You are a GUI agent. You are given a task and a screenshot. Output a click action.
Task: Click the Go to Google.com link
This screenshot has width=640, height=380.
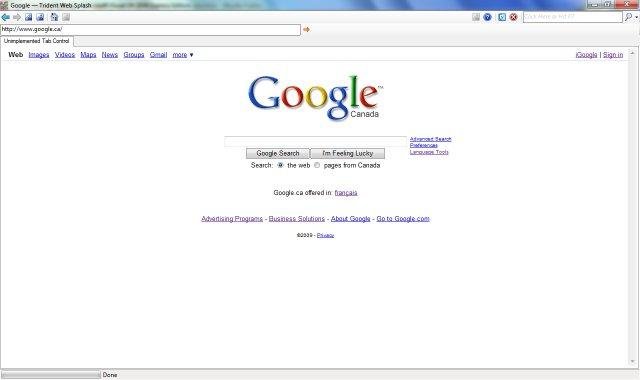click(x=403, y=219)
